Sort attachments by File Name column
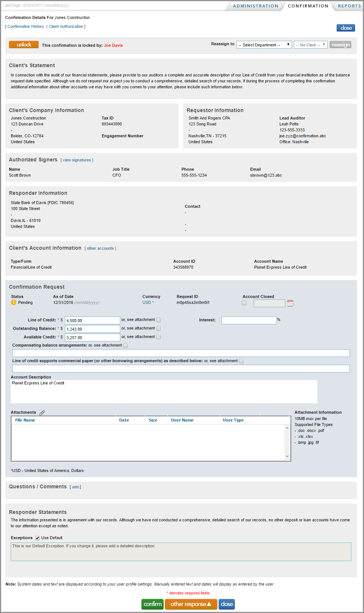This screenshot has height=613, width=364. pos(25,420)
